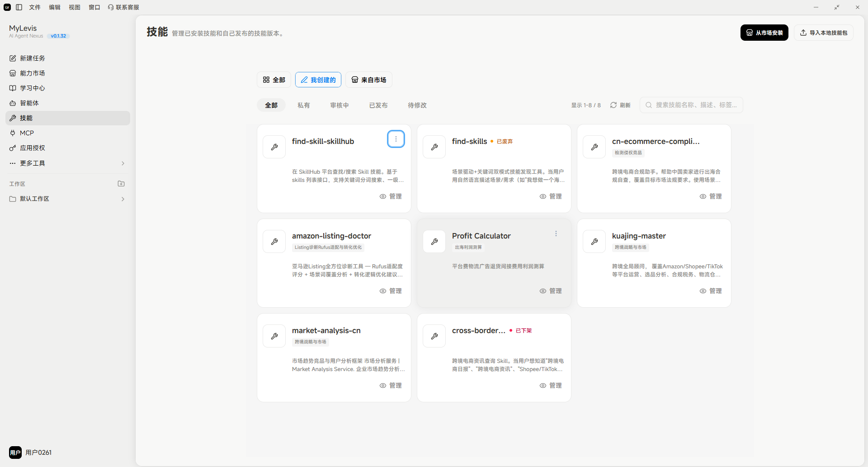Open the three-dot menu on Profit Calculator
Image resolution: width=868 pixels, height=467 pixels.
556,233
